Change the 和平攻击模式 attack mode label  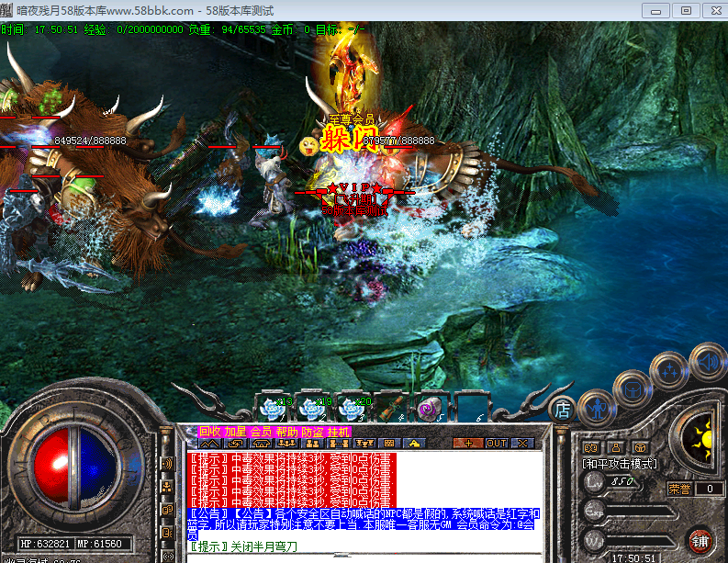(x=620, y=464)
